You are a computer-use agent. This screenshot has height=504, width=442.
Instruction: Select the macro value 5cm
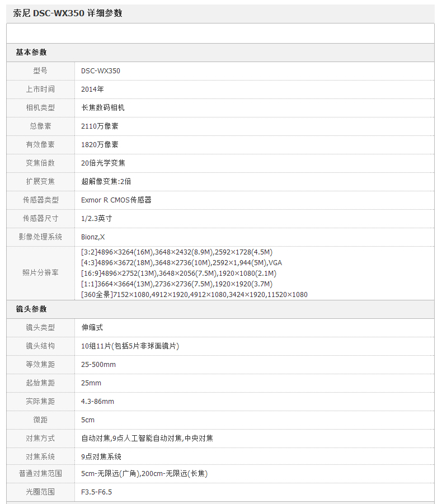pyautogui.click(x=88, y=420)
